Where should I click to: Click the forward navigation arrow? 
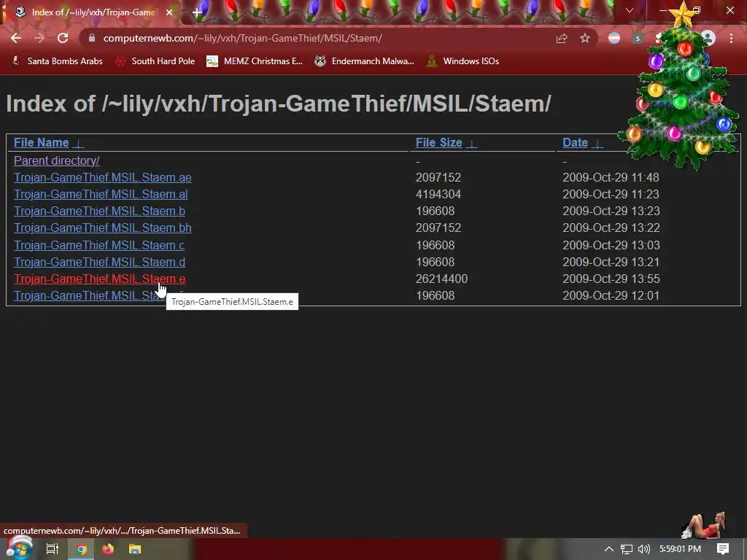tap(39, 38)
